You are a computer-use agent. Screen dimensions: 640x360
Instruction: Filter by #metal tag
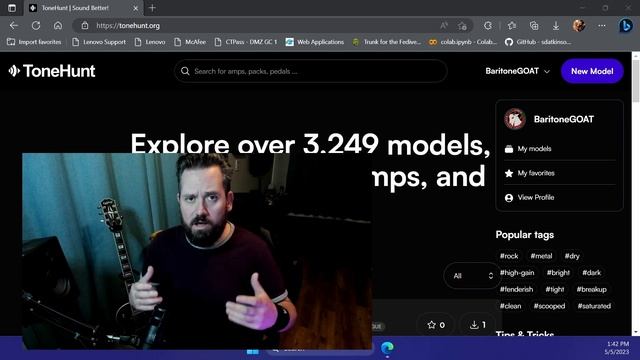(541, 256)
